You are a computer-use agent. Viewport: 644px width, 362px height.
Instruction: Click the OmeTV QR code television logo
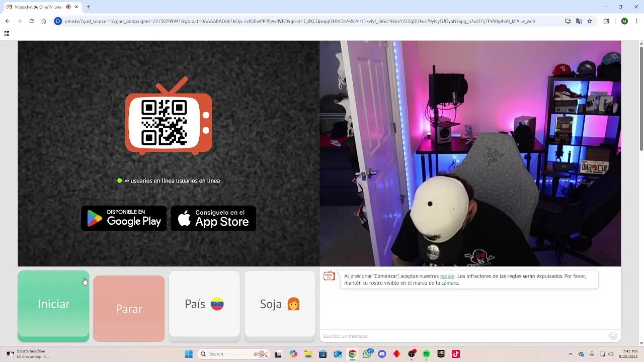169,116
